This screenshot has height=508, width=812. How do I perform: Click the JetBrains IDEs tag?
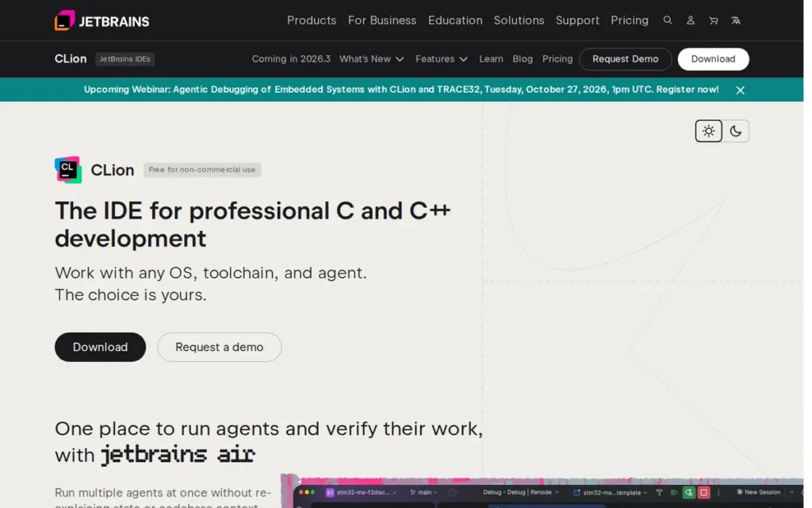[124, 59]
